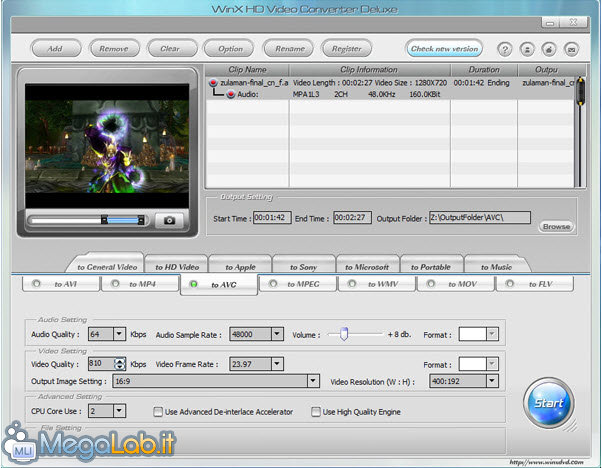Take a snapshot with the camera icon
Screen dimensions: 602x468
coord(169,220)
